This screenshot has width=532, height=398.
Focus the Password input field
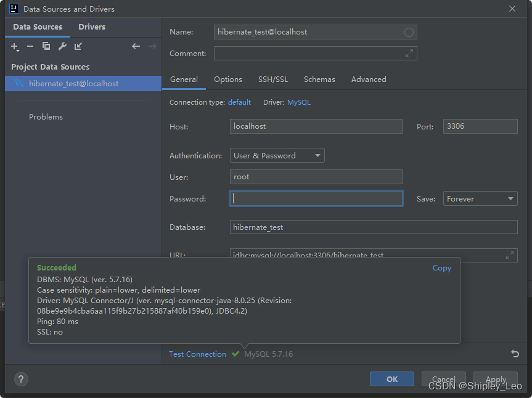pyautogui.click(x=316, y=198)
